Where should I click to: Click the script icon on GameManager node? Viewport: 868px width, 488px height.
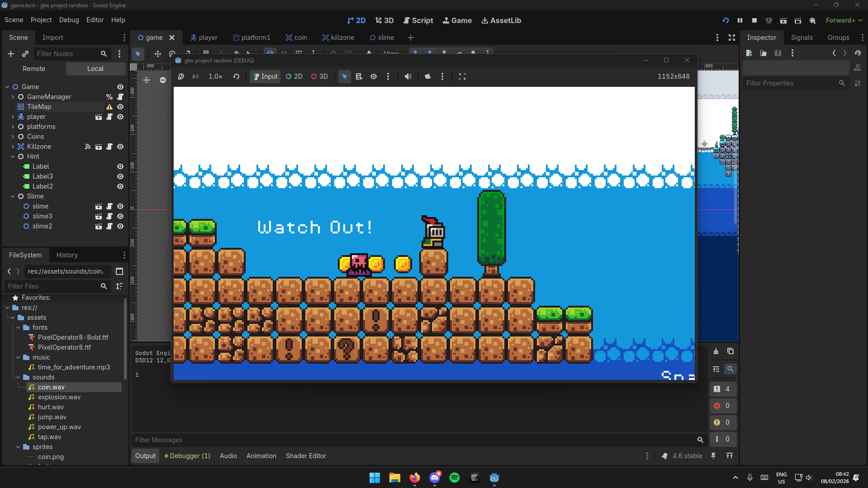tap(120, 97)
